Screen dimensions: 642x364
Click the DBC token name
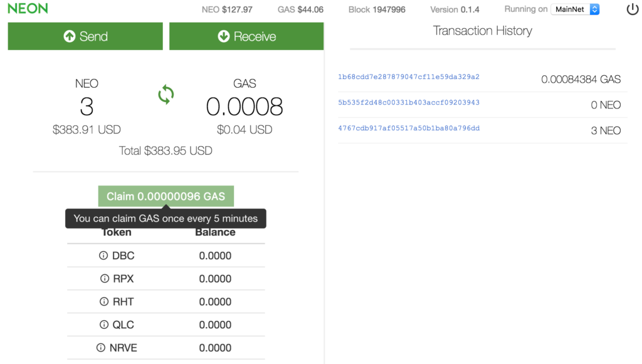pos(124,256)
